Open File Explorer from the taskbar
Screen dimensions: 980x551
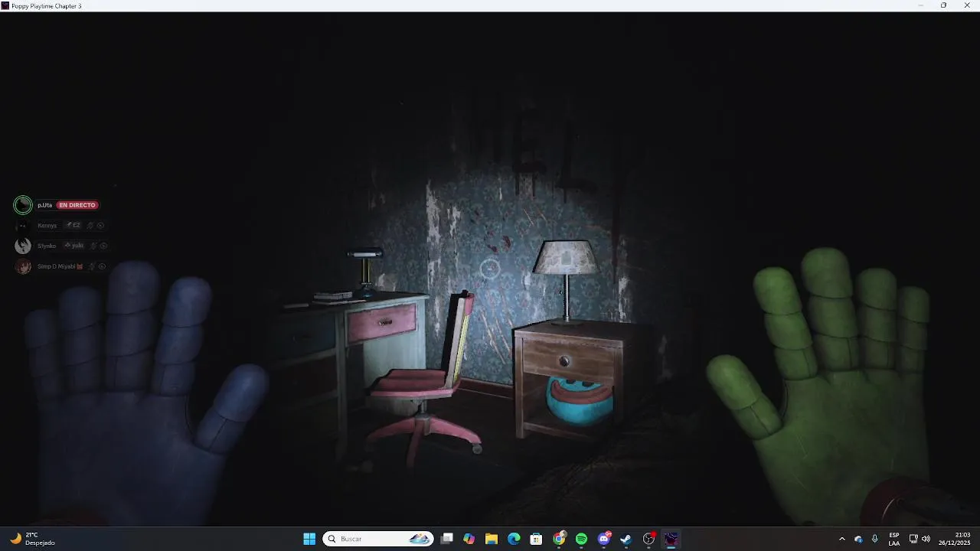pyautogui.click(x=492, y=539)
